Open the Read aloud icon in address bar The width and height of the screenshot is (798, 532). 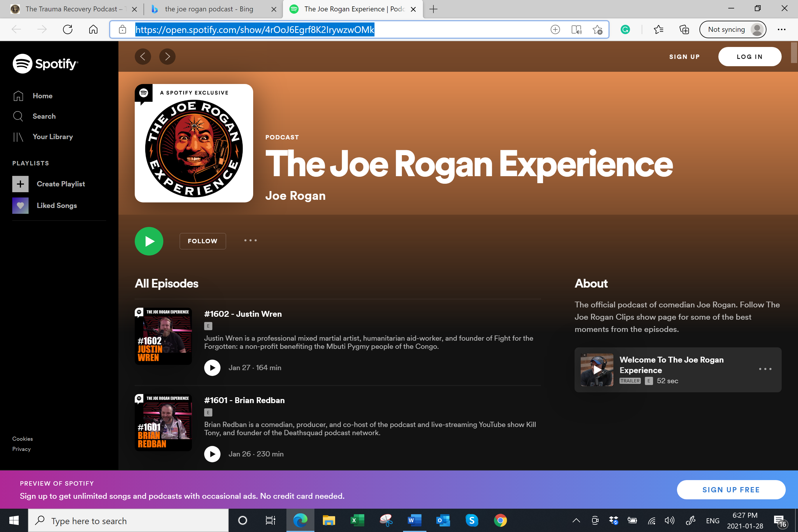point(576,29)
